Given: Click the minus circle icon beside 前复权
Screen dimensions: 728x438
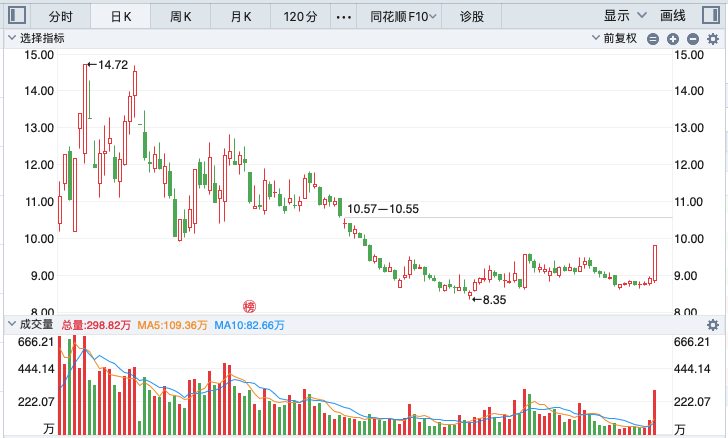Looking at the screenshot, I should [x=653, y=39].
